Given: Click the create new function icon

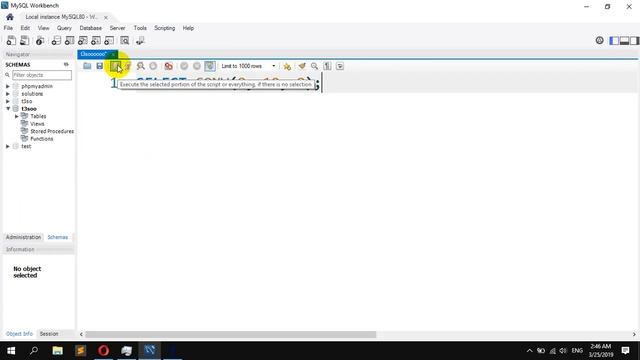Looking at the screenshot, I should [109, 40].
